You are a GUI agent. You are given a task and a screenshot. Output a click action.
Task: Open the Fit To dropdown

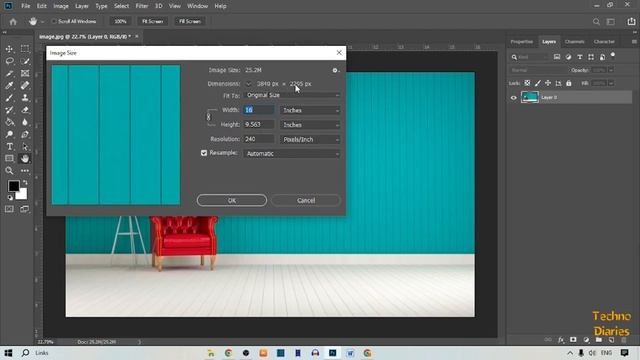(x=292, y=95)
